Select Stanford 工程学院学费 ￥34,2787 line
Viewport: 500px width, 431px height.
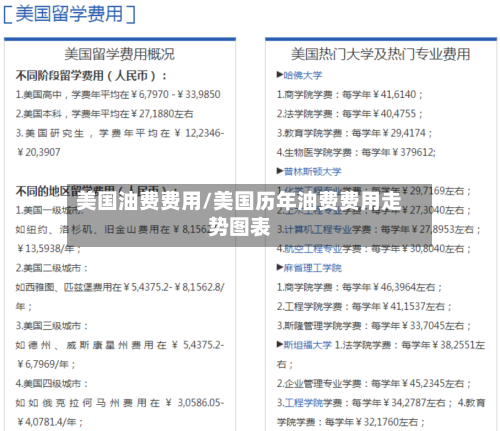coord(364,403)
